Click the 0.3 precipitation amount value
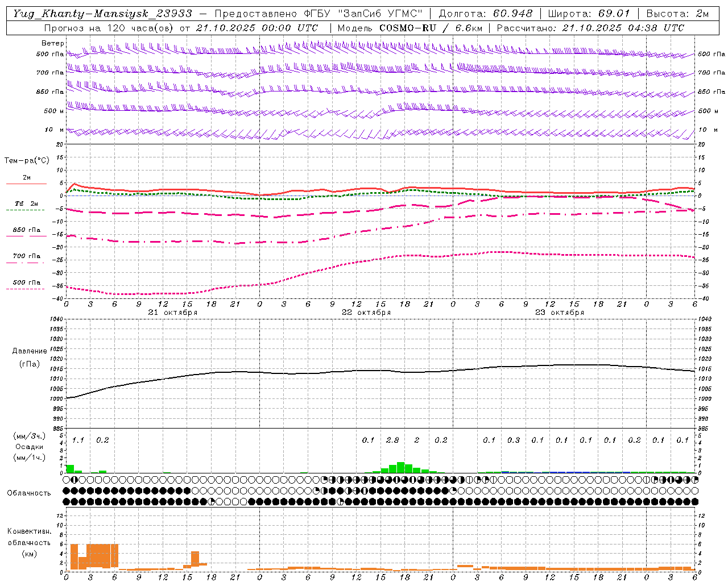Image resolution: width=728 pixels, height=582 pixels. [x=514, y=440]
